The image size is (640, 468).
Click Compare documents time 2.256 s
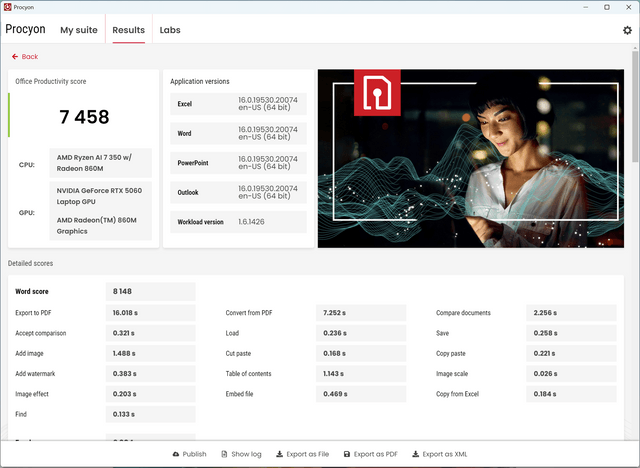(571, 313)
